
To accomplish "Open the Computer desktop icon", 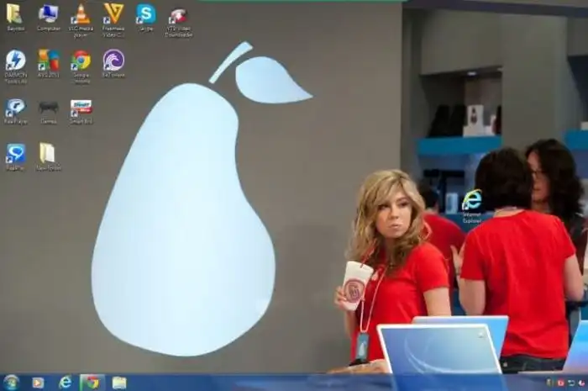I will tap(48, 14).
